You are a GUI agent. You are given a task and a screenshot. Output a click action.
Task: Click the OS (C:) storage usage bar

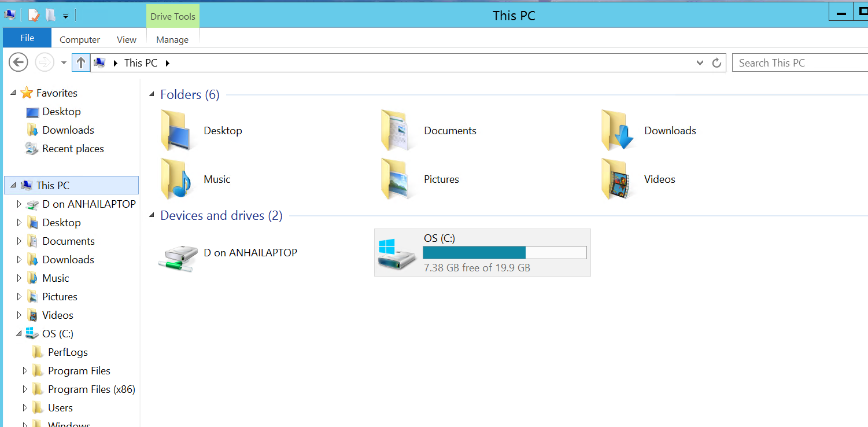coord(505,252)
